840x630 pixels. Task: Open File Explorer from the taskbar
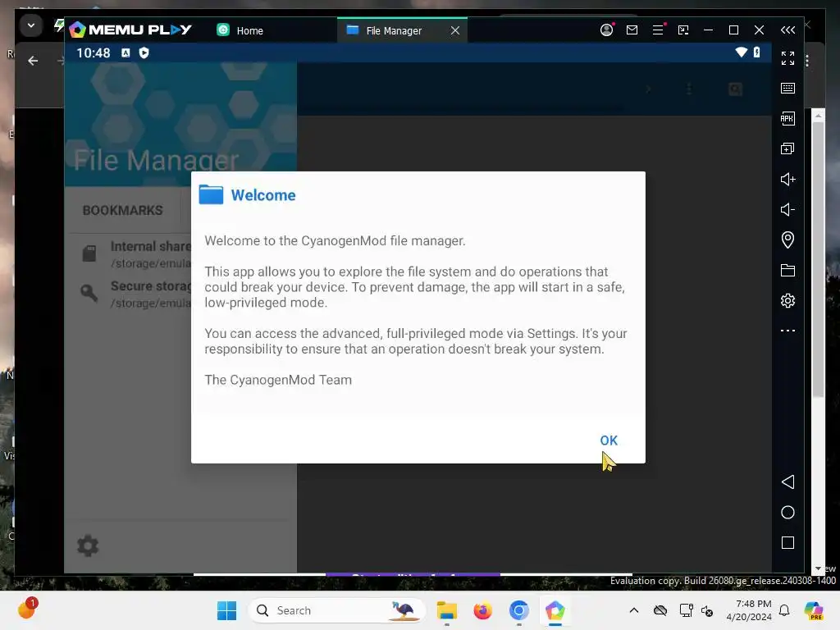pyautogui.click(x=447, y=610)
